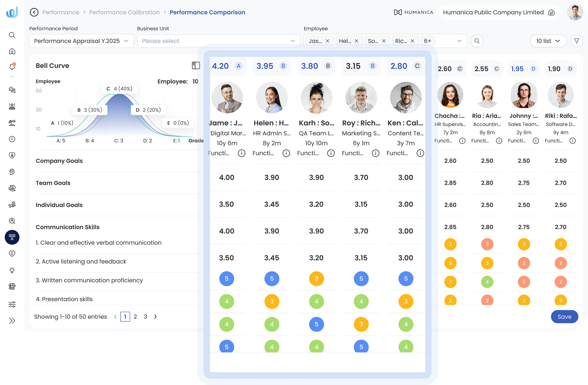Remove the Ric... employee tag

click(412, 41)
